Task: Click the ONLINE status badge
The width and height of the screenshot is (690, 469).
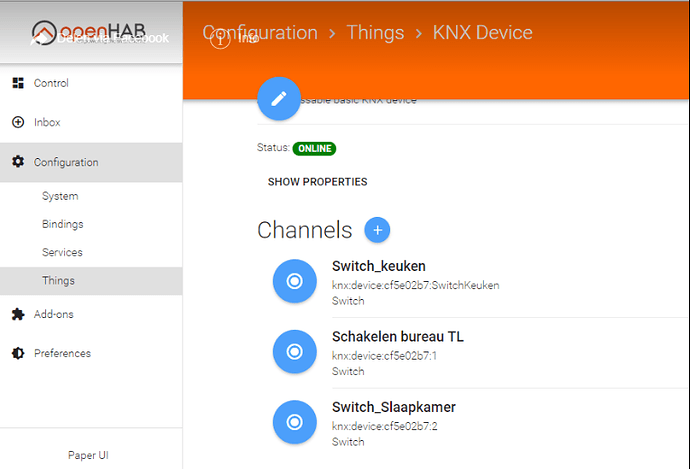Action: coord(314,148)
